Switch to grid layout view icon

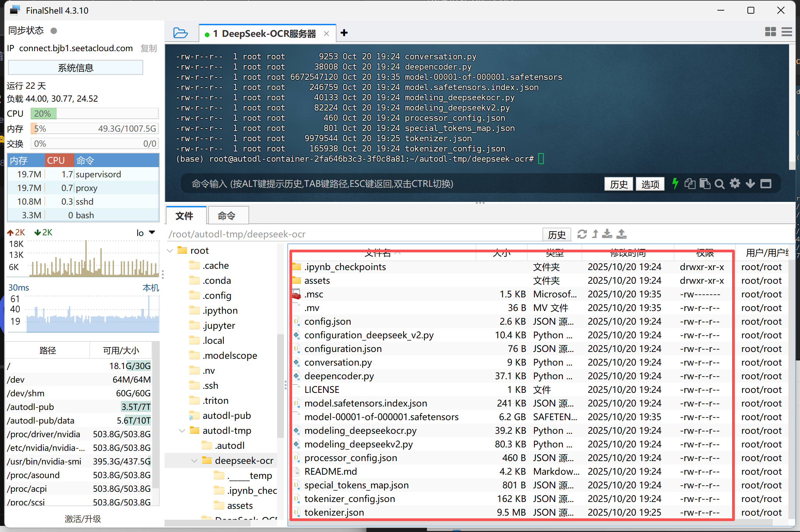point(770,32)
